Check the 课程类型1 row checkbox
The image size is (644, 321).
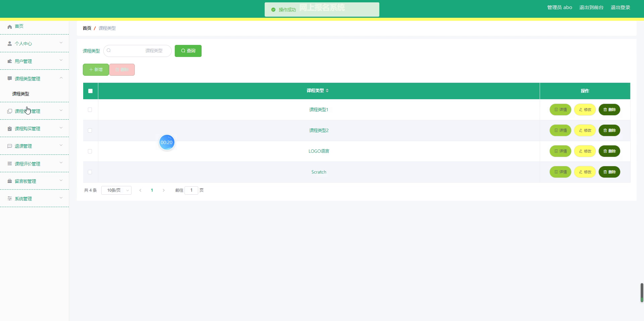pyautogui.click(x=90, y=110)
